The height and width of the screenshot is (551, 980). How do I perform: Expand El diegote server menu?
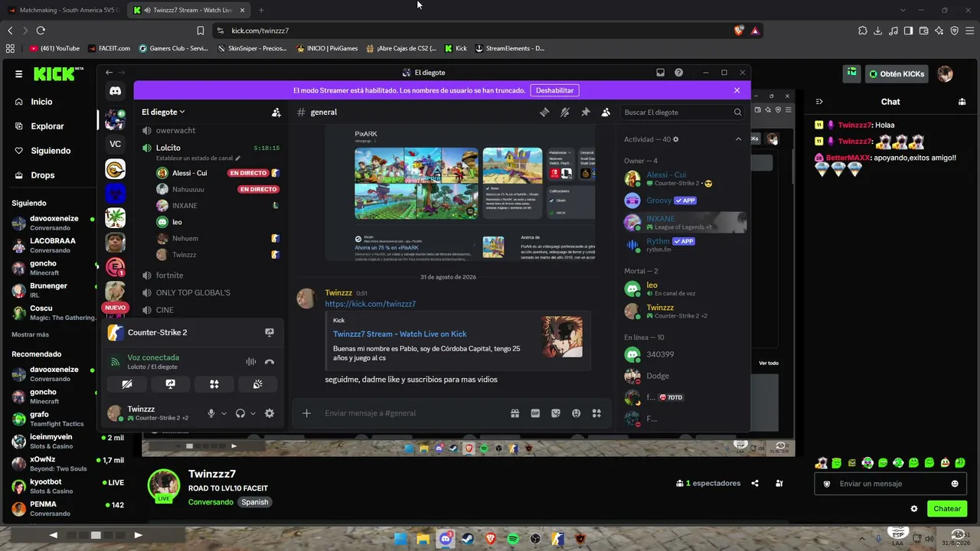(163, 112)
